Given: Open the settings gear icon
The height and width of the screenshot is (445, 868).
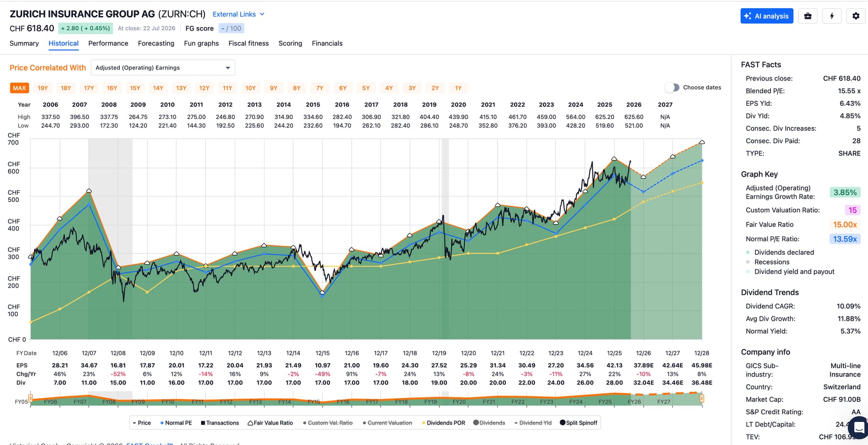Looking at the screenshot, I should coord(856,16).
